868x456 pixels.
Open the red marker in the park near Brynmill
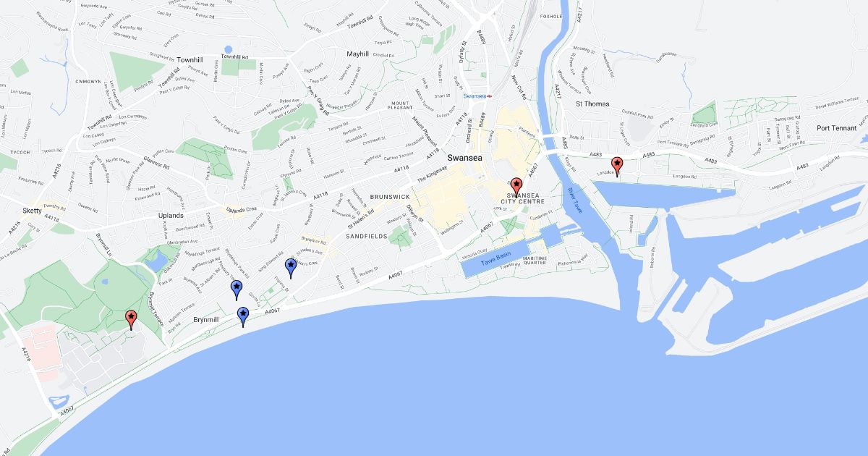pyautogui.click(x=131, y=319)
